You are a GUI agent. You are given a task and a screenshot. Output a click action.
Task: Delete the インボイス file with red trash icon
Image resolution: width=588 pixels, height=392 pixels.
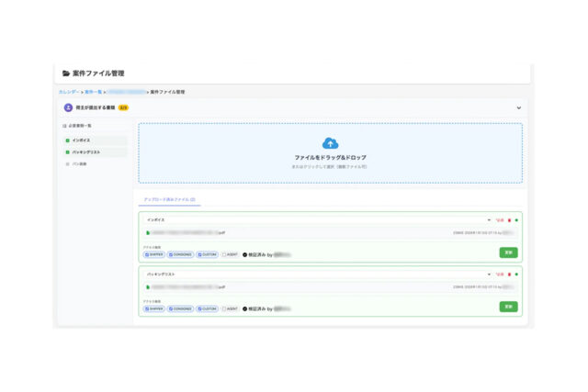click(x=509, y=220)
